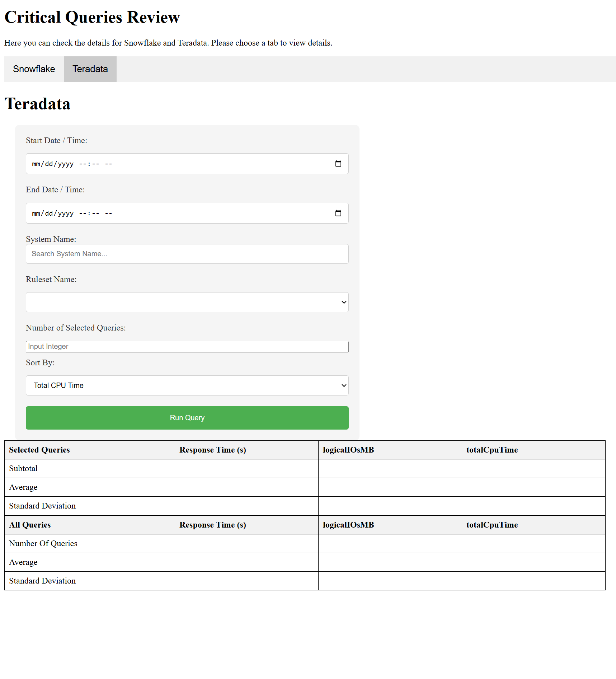This screenshot has width=616, height=679.
Task: Click the Ruleset Name label
Action: [x=51, y=279]
